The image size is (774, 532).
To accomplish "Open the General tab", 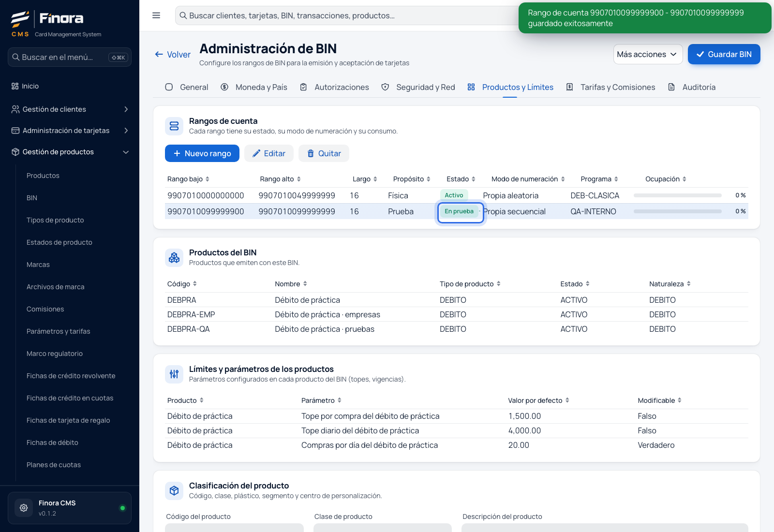I will tap(187, 87).
